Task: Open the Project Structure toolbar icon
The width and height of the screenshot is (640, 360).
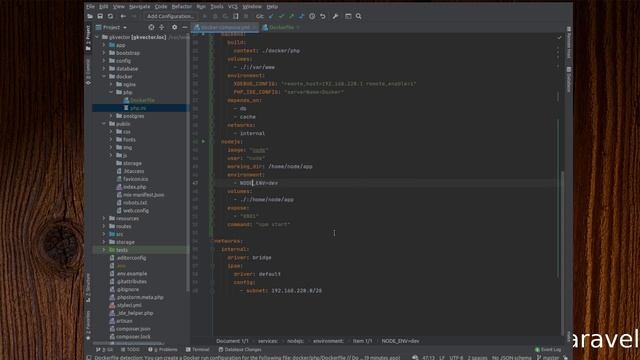Action: point(348,16)
